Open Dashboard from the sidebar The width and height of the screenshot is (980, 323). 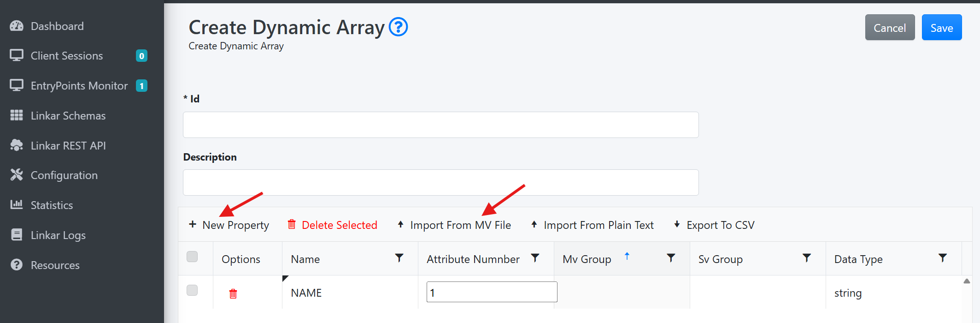[57, 26]
